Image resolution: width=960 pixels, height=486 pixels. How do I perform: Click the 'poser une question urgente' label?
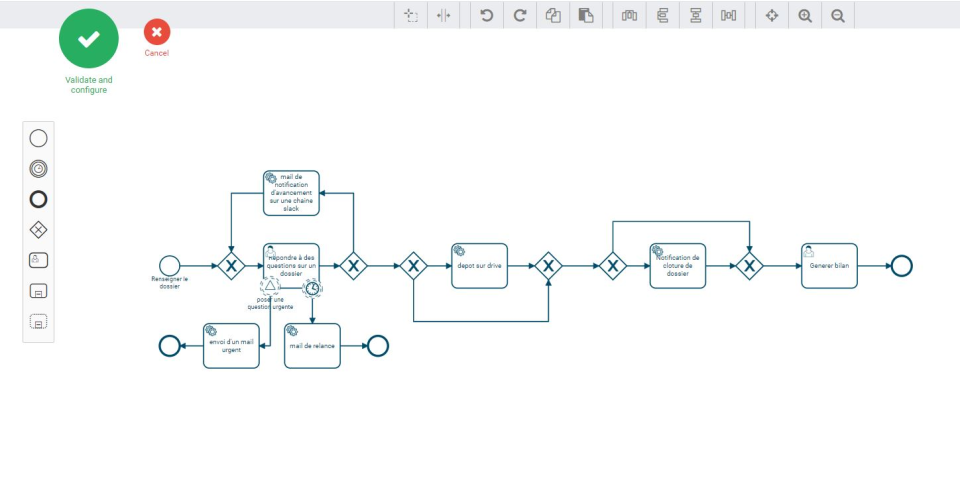[270, 303]
